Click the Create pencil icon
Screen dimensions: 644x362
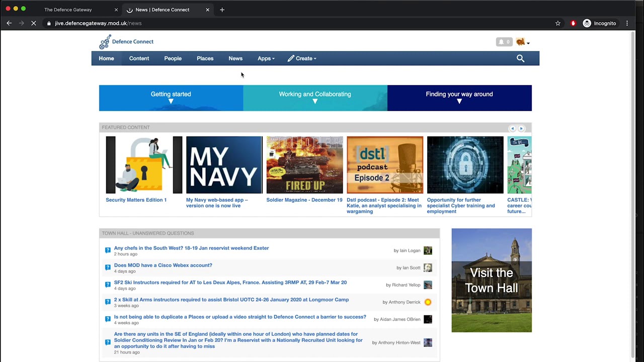[291, 58]
